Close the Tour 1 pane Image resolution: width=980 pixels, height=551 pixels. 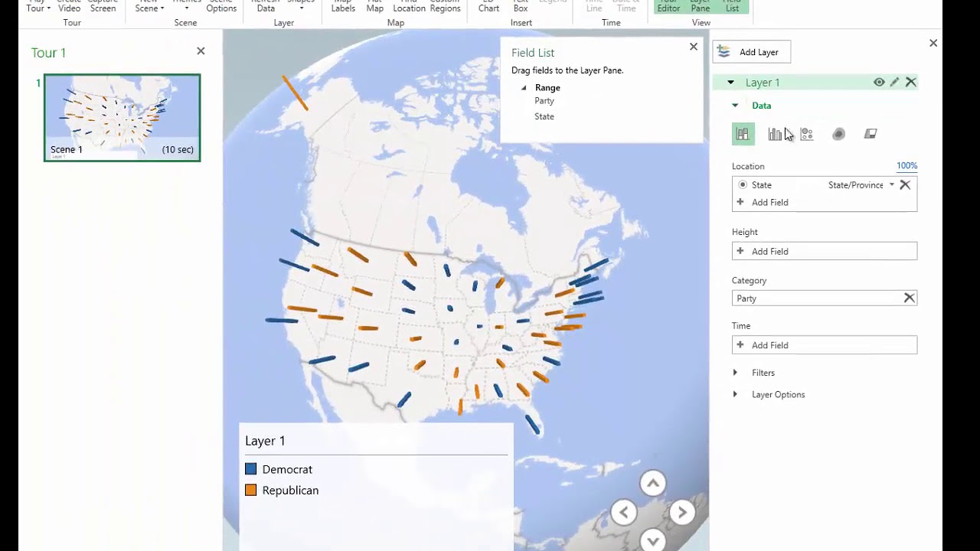tap(201, 51)
